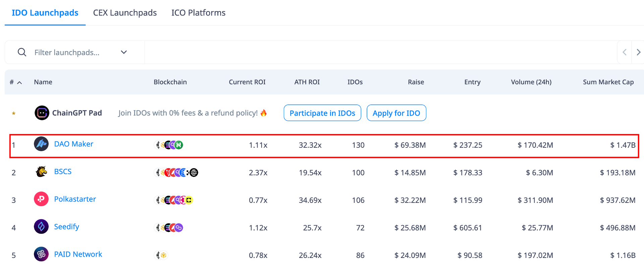Click green chain icon in DAO Maker row

pyautogui.click(x=179, y=145)
